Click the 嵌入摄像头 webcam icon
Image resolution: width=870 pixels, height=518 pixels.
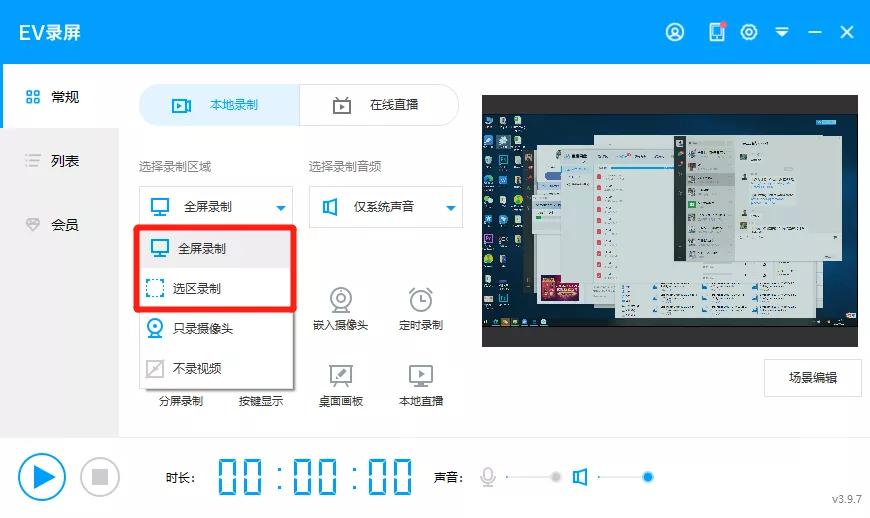[341, 301]
